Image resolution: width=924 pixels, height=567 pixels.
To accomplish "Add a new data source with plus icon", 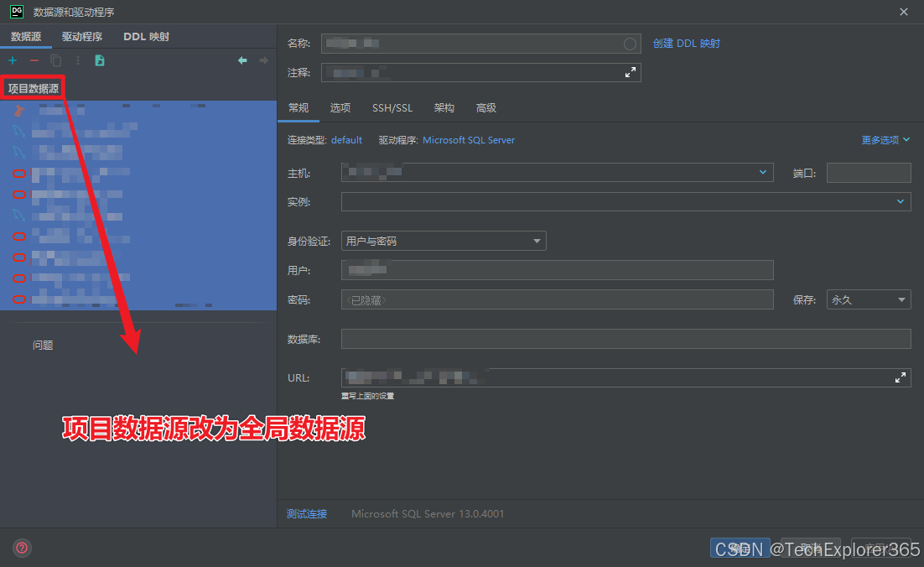I will pos(13,60).
